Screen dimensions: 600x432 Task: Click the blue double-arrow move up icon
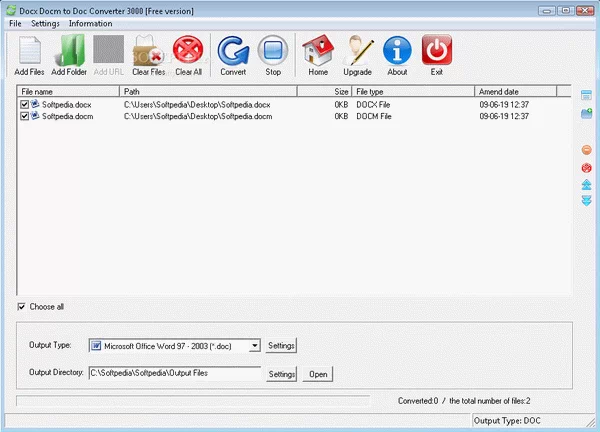pyautogui.click(x=586, y=185)
